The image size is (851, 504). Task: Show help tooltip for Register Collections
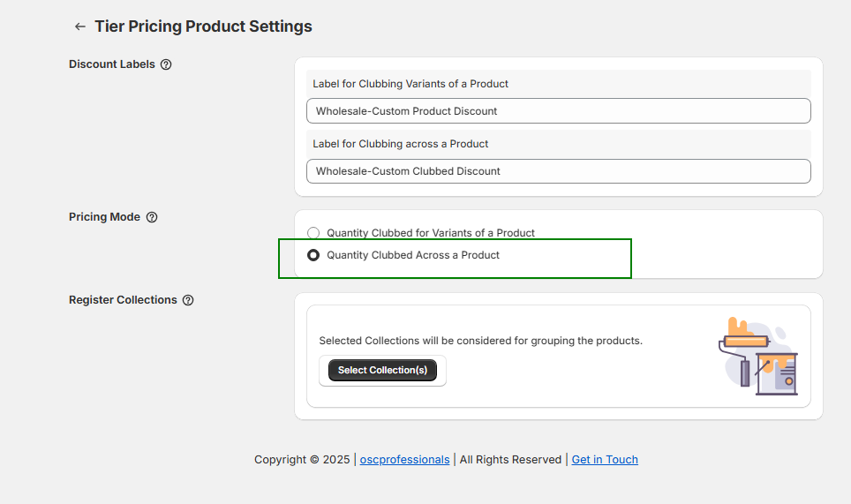tap(188, 300)
